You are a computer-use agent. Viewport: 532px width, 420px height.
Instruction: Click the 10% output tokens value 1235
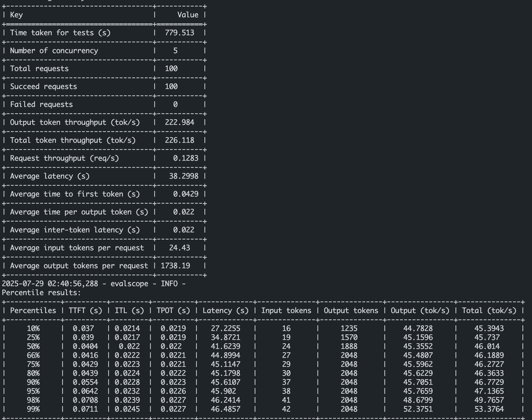tap(349, 329)
